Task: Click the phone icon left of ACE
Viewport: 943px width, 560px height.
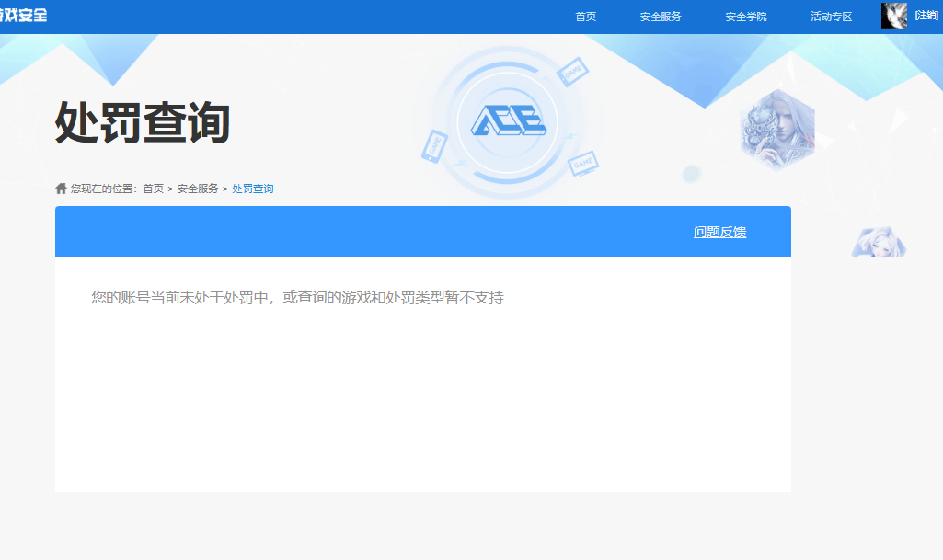Action: point(434,145)
